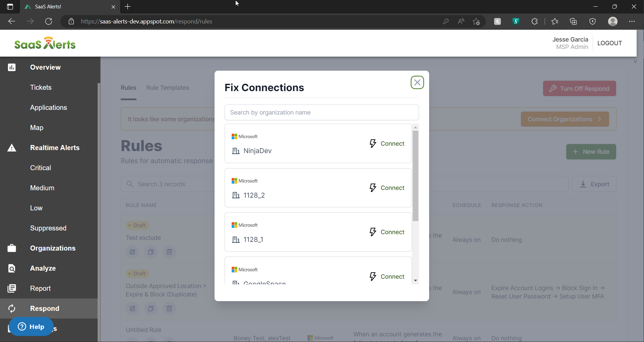
Task: Open the Organizations briefcase icon
Action: point(12,248)
